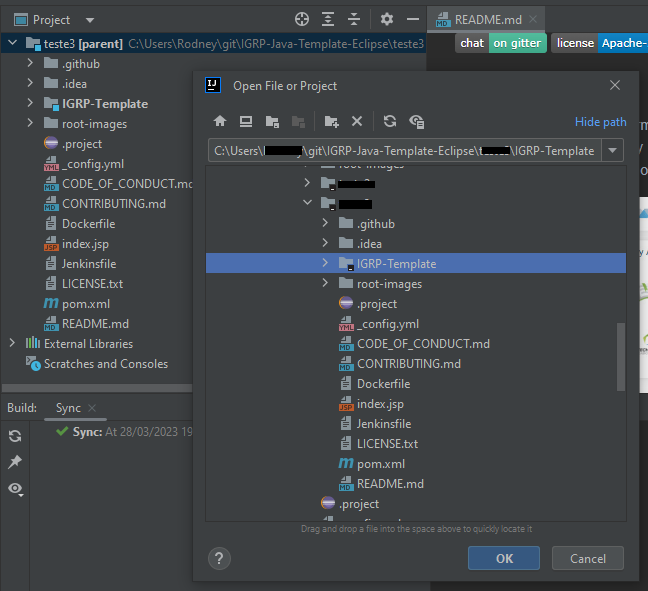The image size is (648, 591).
Task: Open the Project view dropdown
Action: [x=90, y=20]
